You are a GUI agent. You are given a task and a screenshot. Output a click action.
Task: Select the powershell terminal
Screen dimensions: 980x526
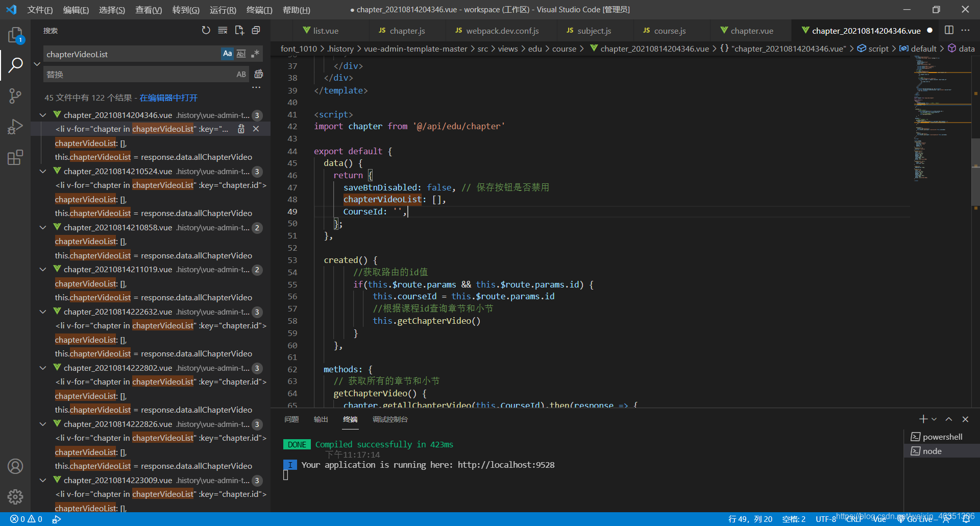point(942,437)
